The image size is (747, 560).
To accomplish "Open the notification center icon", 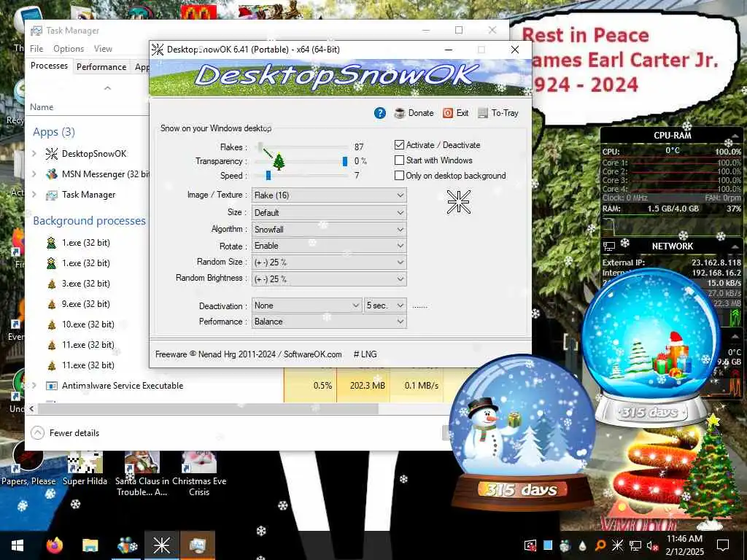I will coord(723,545).
